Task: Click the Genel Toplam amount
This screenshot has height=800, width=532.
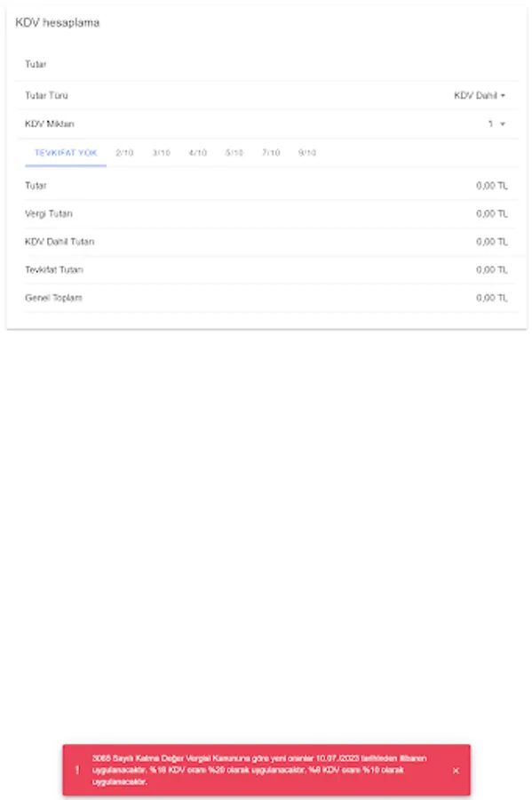Action: 494,296
